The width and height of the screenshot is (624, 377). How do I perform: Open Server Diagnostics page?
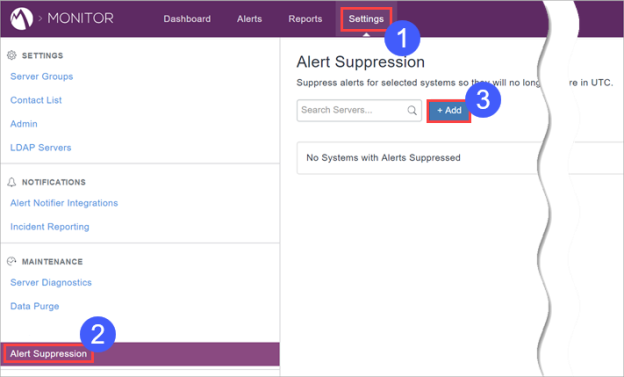(51, 283)
